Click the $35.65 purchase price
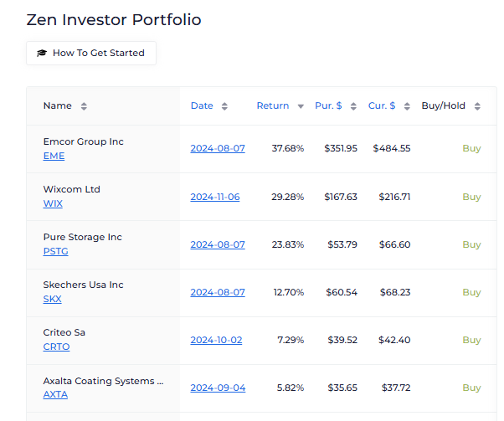This screenshot has height=421, width=504. 342,388
